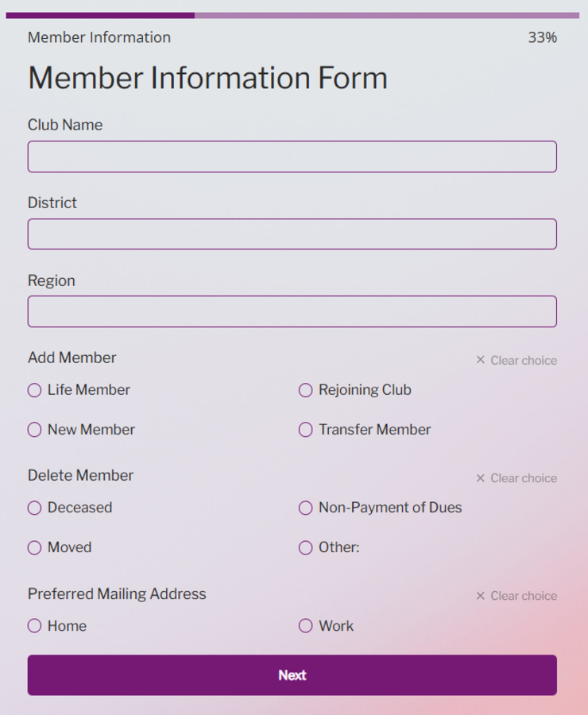Image resolution: width=588 pixels, height=715 pixels.
Task: Click the purple progress bar at top
Action: click(292, 16)
